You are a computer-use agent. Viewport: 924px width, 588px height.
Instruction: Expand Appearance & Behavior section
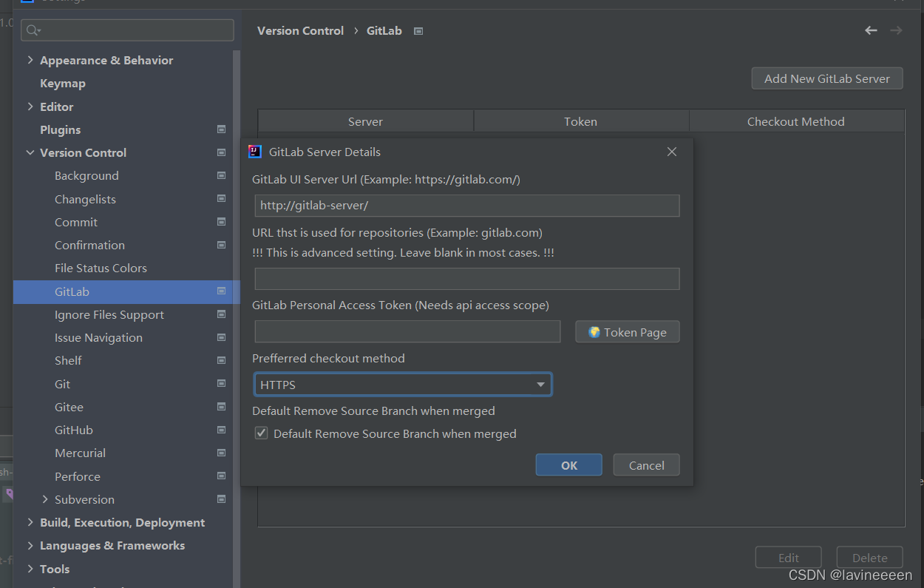pyautogui.click(x=30, y=60)
